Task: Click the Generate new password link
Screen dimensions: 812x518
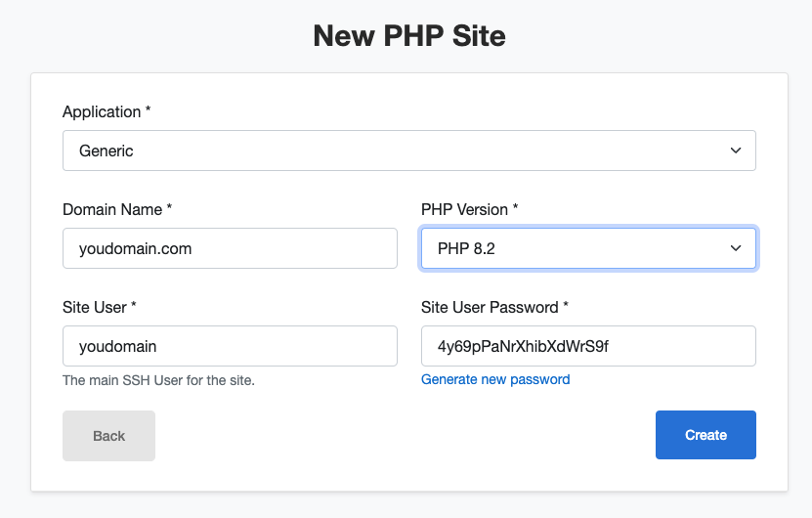Action: pyautogui.click(x=495, y=379)
